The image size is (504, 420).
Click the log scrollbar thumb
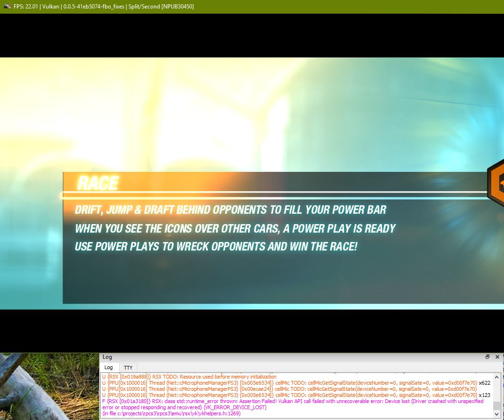click(x=496, y=406)
